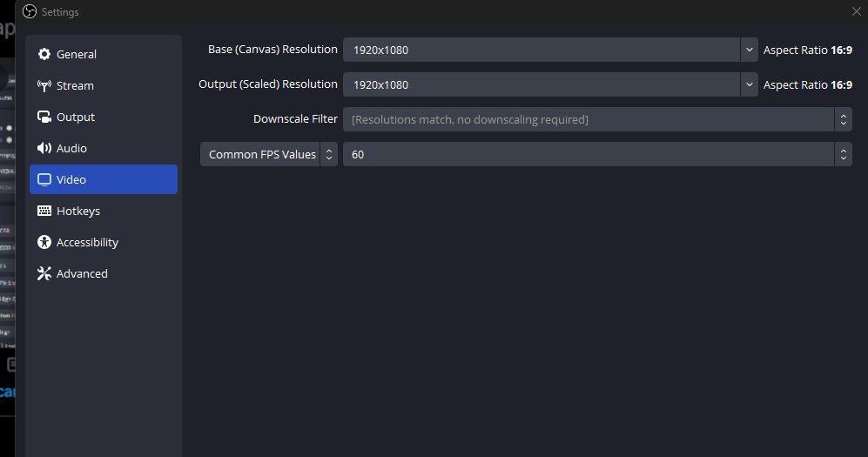Screen dimensions: 868x457
Task: Click the Output (Scaled) Resolution label
Action: [268, 84]
